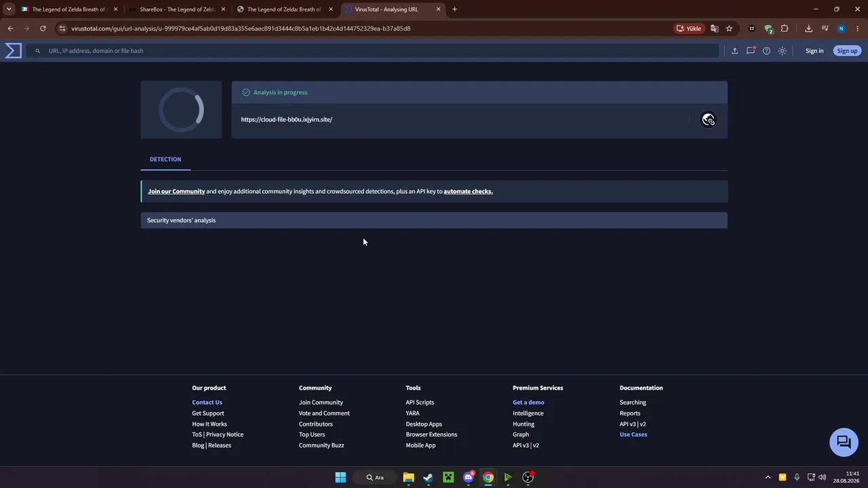Image resolution: width=868 pixels, height=488 pixels.
Task: Install app via Yükle button
Action: pyautogui.click(x=689, y=28)
